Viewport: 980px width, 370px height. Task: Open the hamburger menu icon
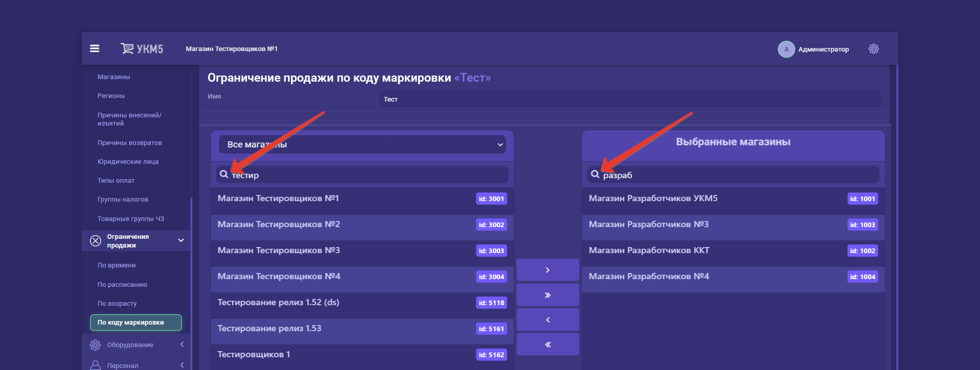point(94,48)
